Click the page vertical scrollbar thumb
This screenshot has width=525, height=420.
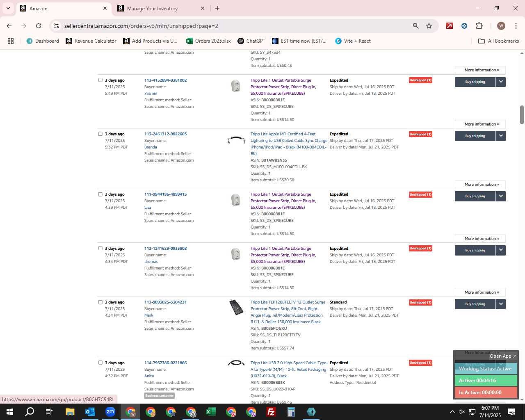point(522,114)
